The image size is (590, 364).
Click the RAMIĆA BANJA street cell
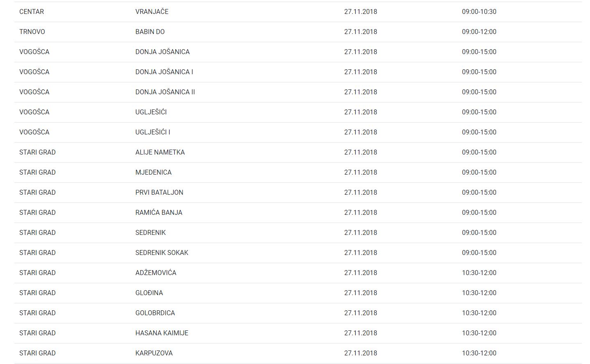pos(159,212)
